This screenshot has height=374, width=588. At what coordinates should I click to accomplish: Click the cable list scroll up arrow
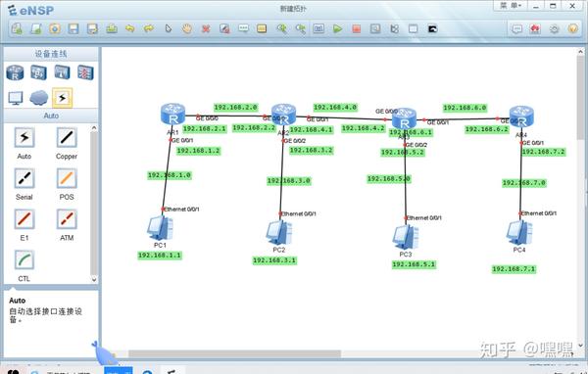[x=94, y=128]
